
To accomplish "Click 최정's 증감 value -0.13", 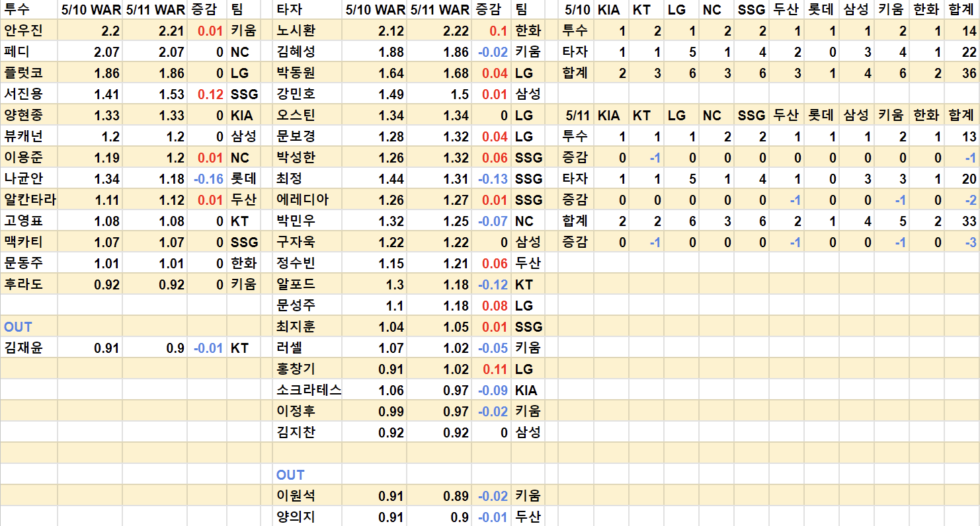I will click(493, 179).
